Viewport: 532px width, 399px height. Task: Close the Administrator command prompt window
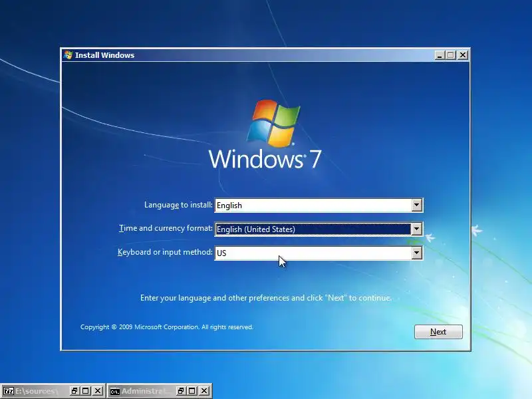click(204, 391)
